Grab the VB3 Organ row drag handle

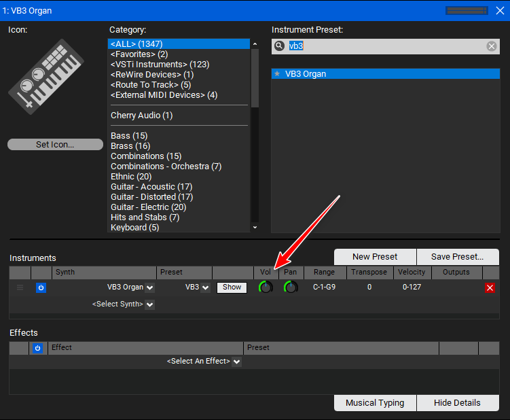pyautogui.click(x=20, y=287)
